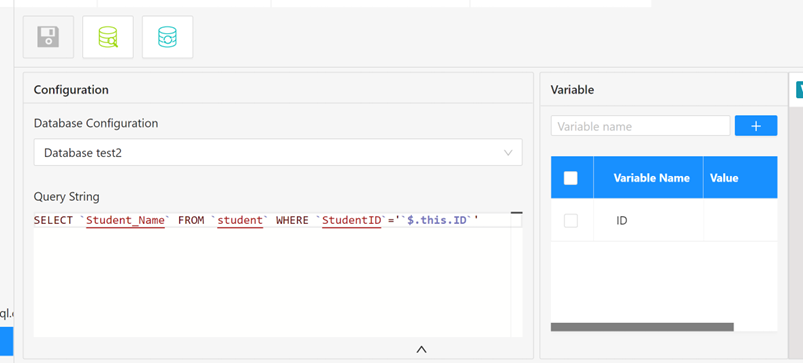803x363 pixels.
Task: Click the green database search icon
Action: (x=108, y=37)
